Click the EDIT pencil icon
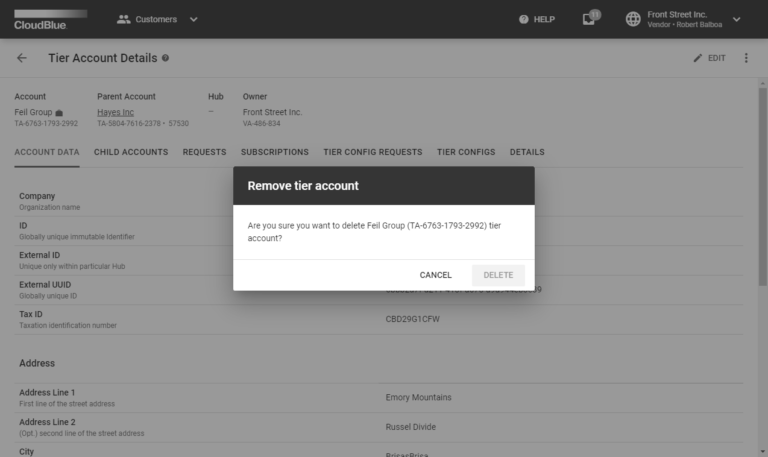The image size is (768, 457). point(697,58)
